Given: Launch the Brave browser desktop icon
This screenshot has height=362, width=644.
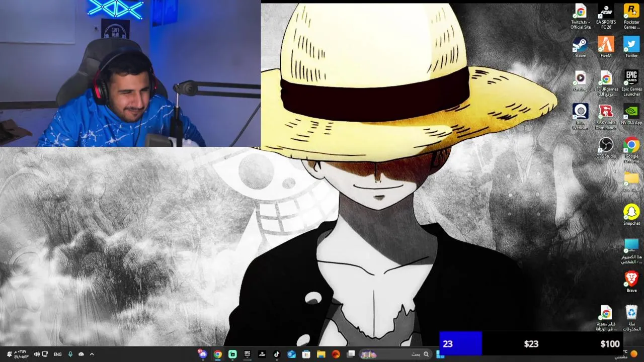Looking at the screenshot, I should pos(631,282).
